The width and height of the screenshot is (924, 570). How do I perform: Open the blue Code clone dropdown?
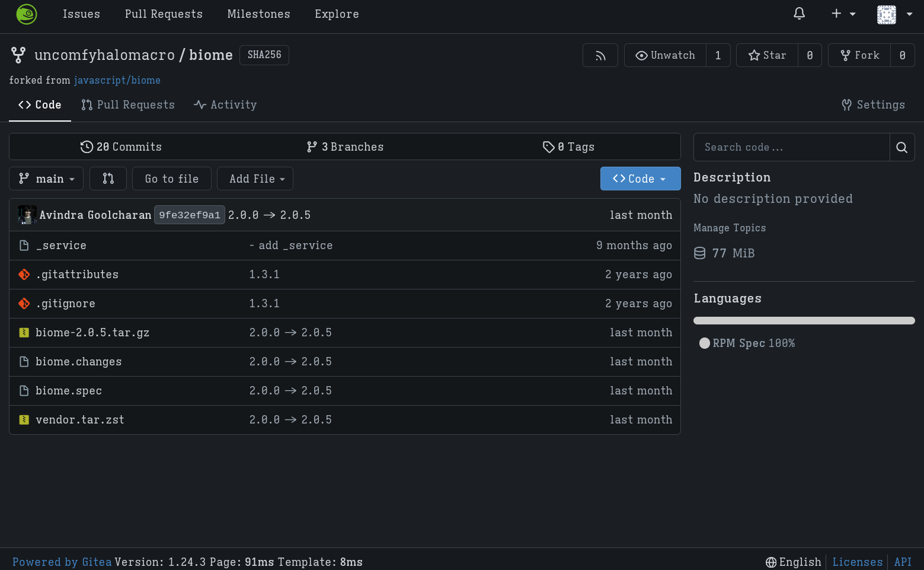[x=640, y=179]
